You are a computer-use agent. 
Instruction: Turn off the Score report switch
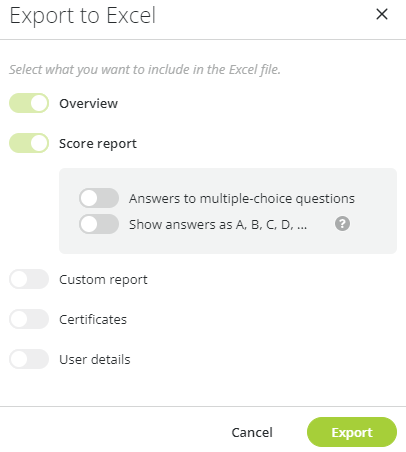click(29, 143)
